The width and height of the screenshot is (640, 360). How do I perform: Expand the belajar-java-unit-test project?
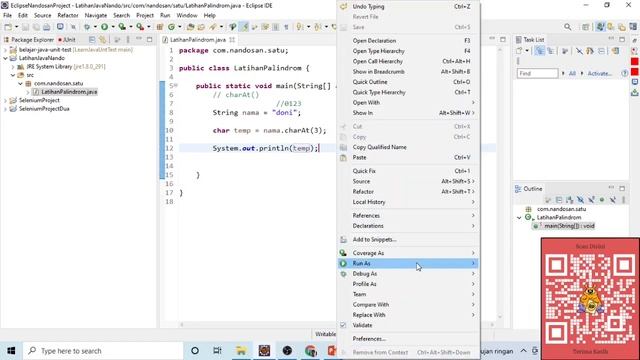5,49
